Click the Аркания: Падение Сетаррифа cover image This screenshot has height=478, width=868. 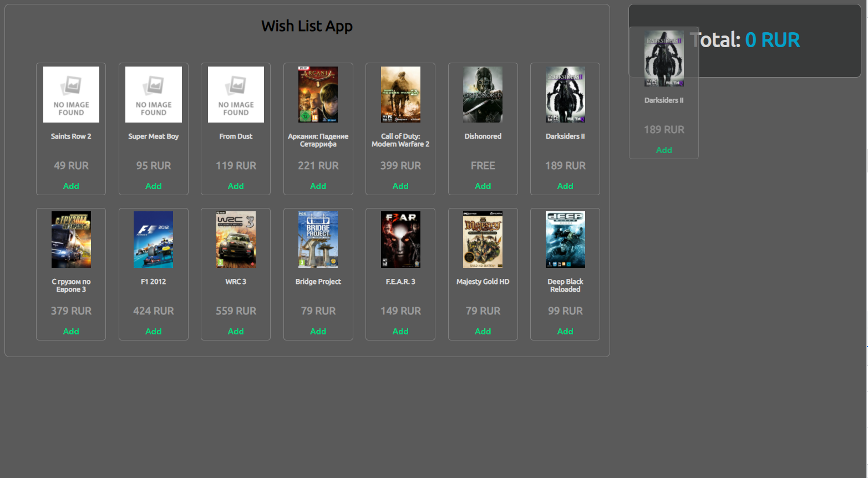point(318,94)
